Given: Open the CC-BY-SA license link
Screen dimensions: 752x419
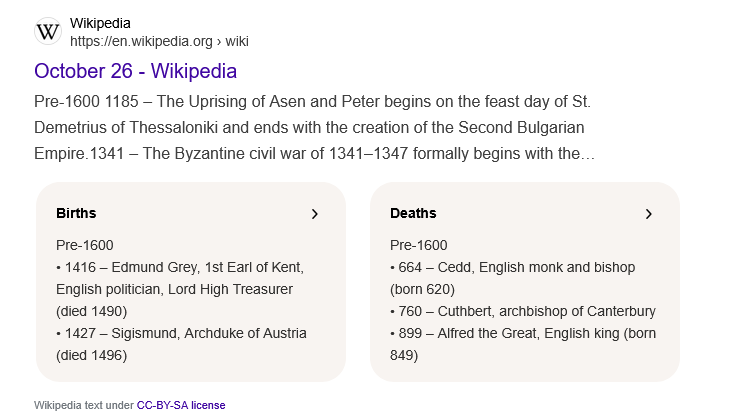Looking at the screenshot, I should click(x=180, y=405).
